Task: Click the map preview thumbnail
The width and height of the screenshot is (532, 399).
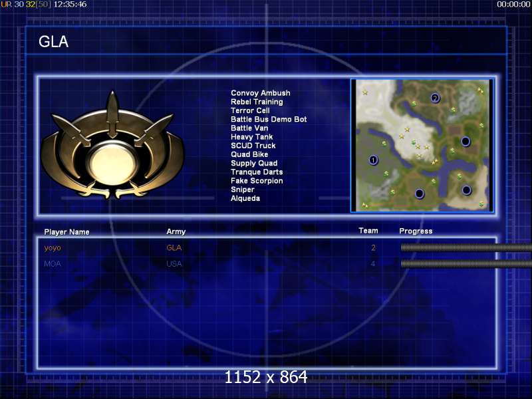Action: point(422,146)
